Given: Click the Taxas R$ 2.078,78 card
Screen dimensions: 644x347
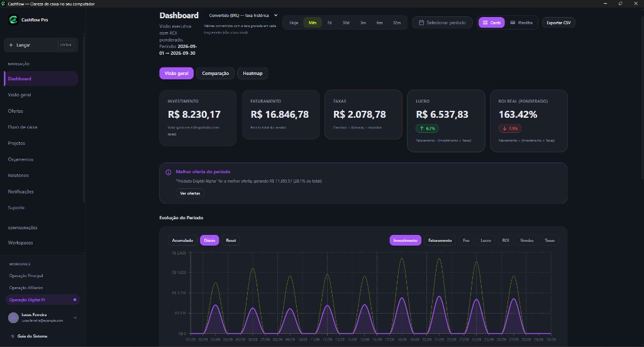Looking at the screenshot, I should point(363,115).
